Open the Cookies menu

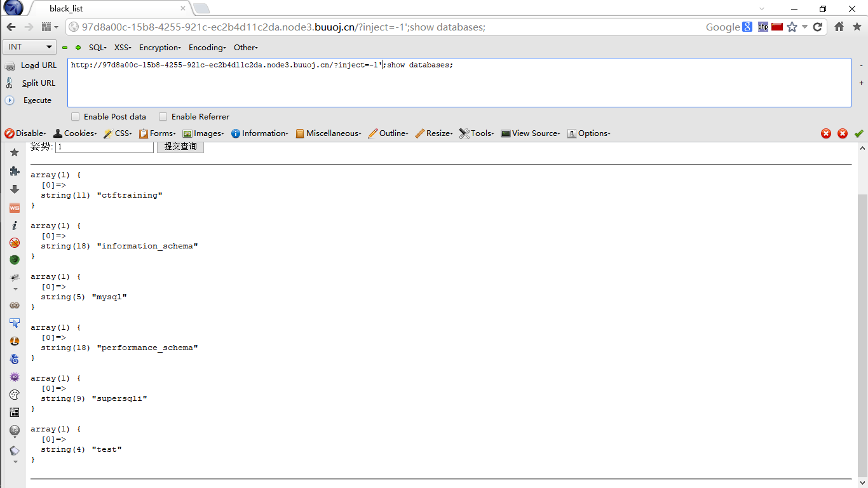[x=75, y=133]
